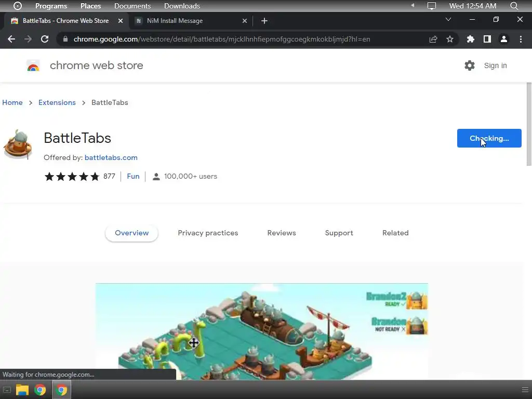Open the battletabs.com publisher link
This screenshot has width=532, height=399.
(111, 158)
